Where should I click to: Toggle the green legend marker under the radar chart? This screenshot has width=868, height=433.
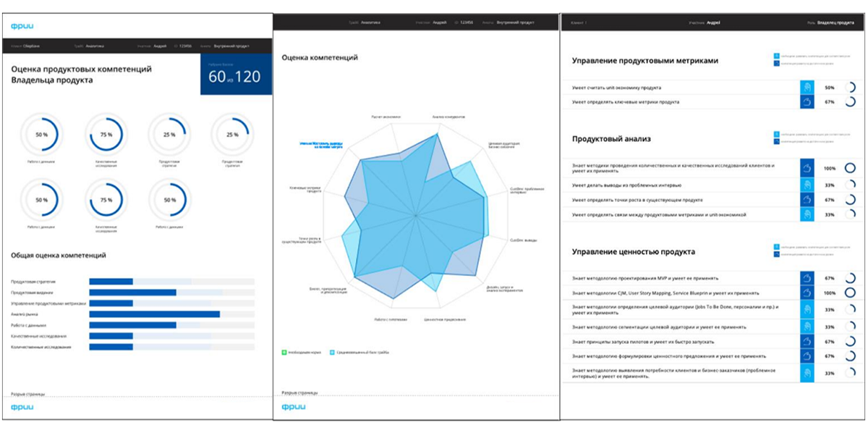[284, 353]
